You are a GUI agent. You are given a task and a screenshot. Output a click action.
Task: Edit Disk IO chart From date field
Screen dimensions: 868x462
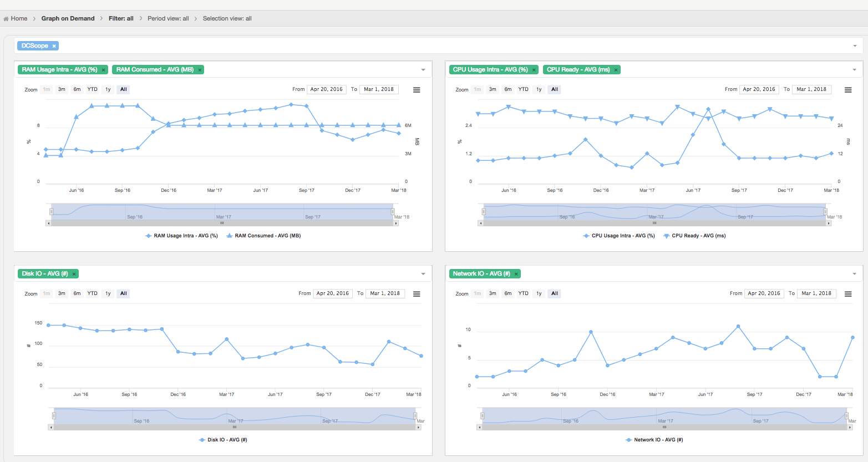(x=333, y=293)
